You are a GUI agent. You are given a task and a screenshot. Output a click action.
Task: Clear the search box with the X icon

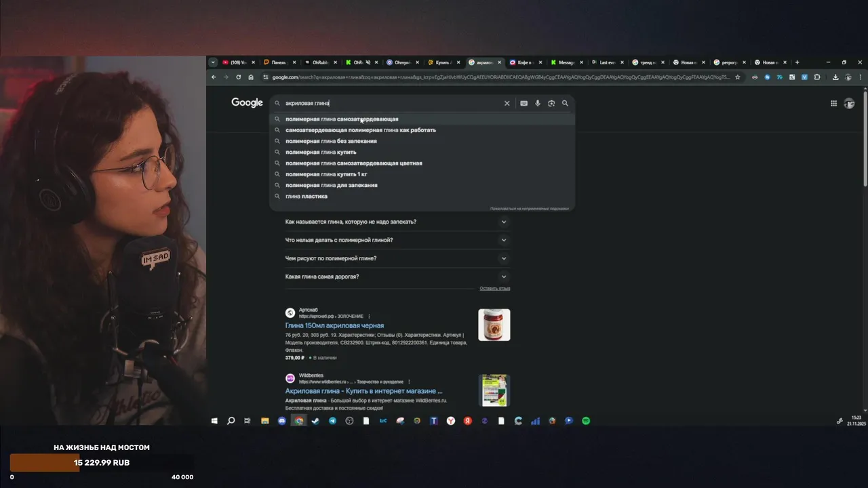click(x=507, y=103)
